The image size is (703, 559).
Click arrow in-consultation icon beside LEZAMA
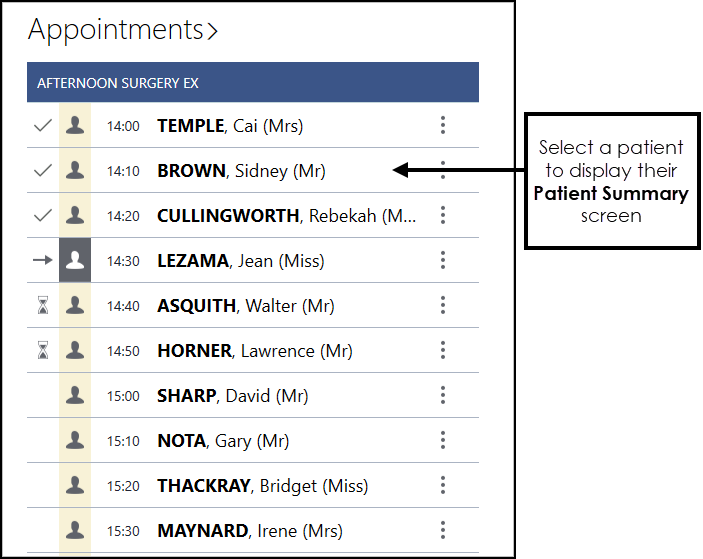[42, 261]
